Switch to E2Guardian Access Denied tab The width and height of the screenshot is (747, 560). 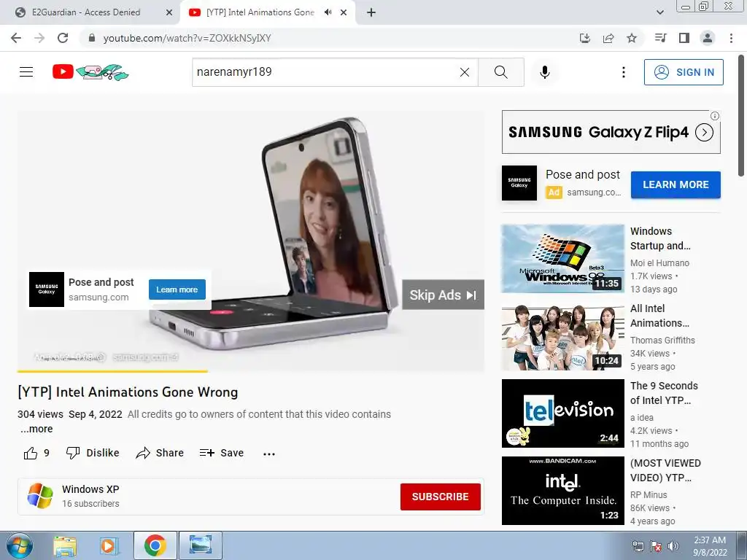[86, 12]
